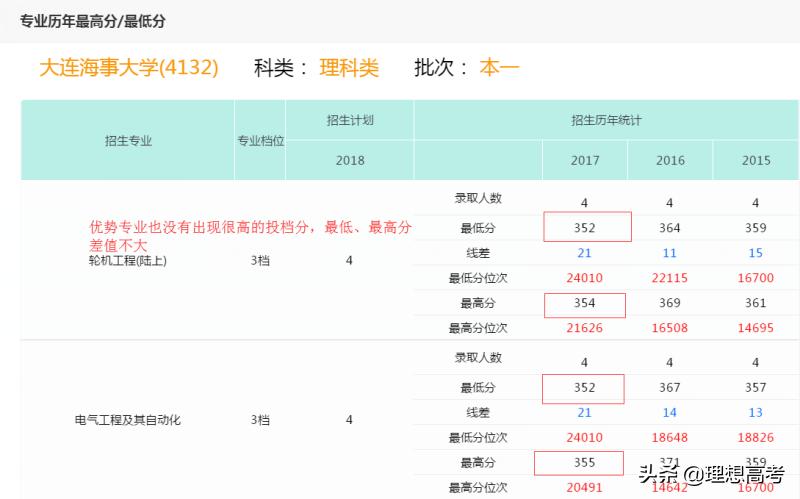800x499 pixels.
Task: Click 2018 plan count 4 for 电气工程及其自动化
Action: click(x=349, y=420)
